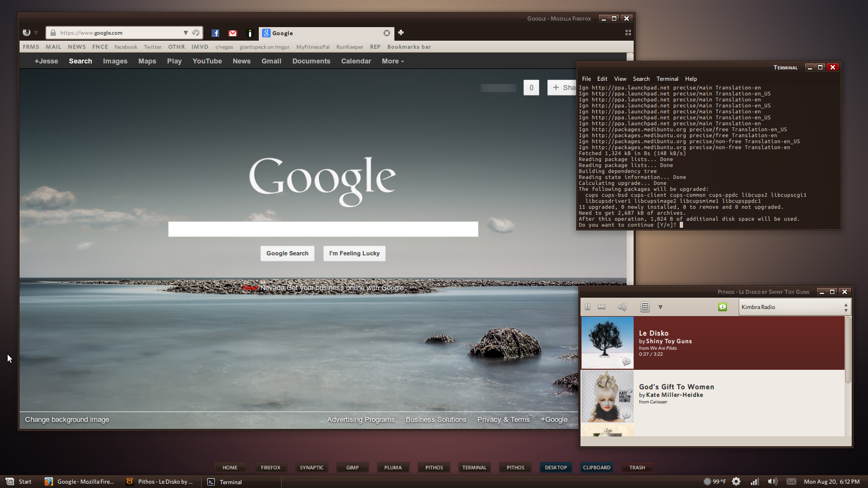Open the Terminal View menu
Screen dimensions: 868x488
click(620, 79)
